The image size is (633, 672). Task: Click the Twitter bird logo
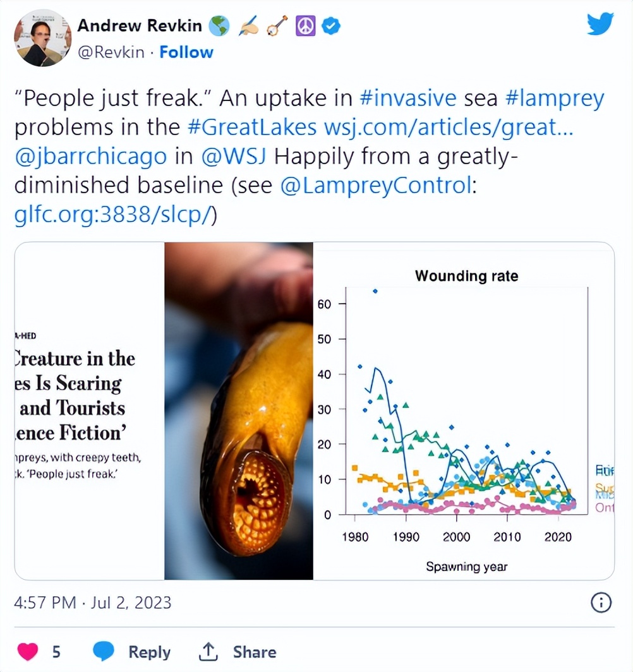coord(600,24)
